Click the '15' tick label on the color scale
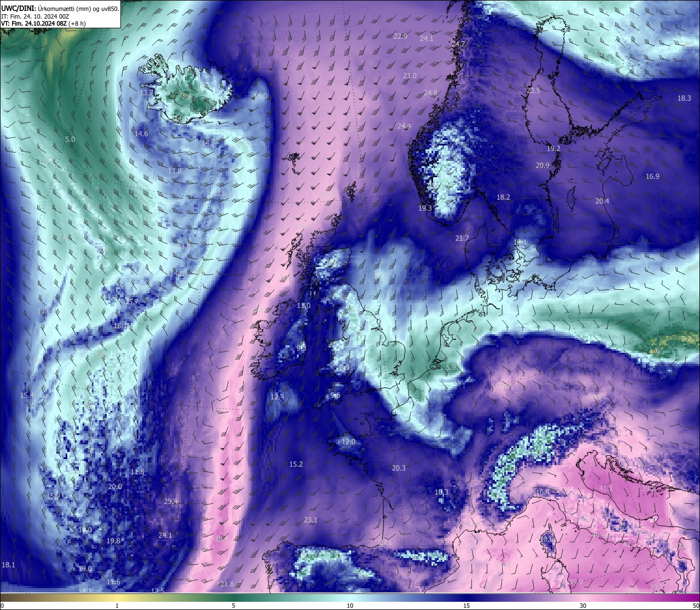Viewport: 700px width, 610px height. pyautogui.click(x=466, y=606)
